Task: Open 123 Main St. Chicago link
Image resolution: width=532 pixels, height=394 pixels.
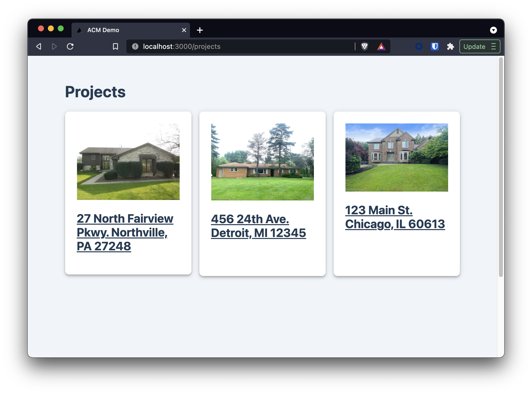Action: coord(395,217)
